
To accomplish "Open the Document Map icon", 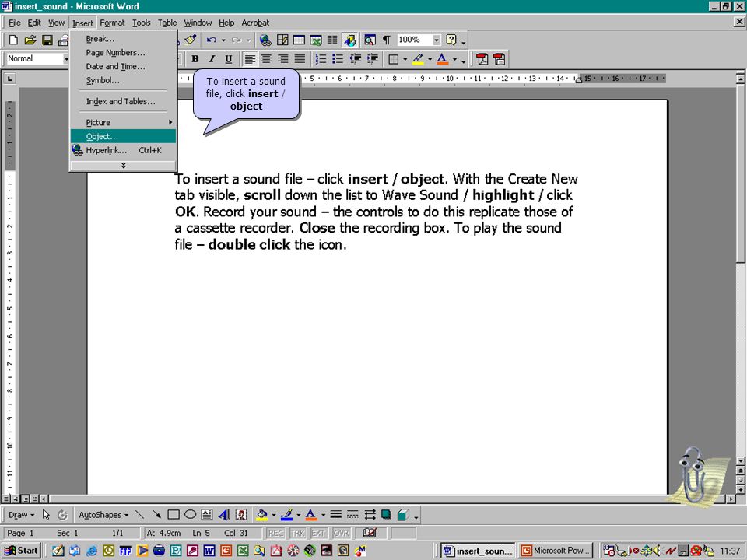I will point(370,40).
